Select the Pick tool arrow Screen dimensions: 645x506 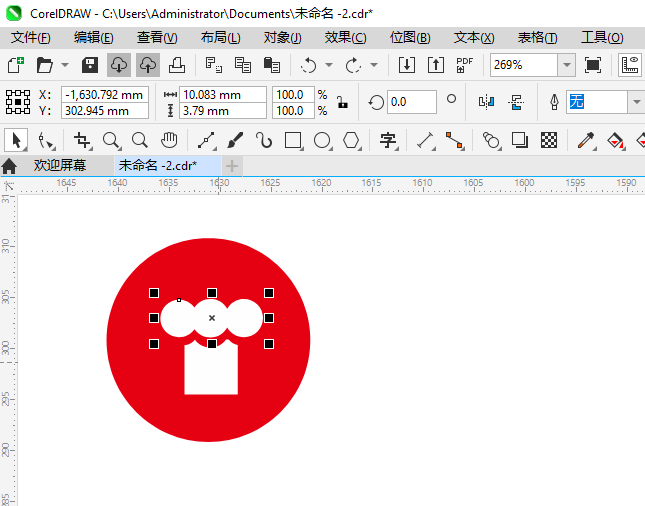[16, 141]
